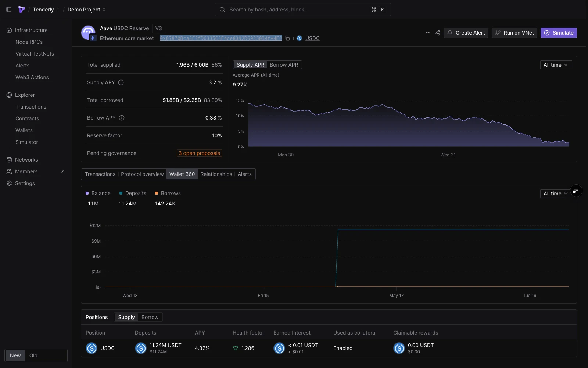This screenshot has width=588, height=368.
Task: Go to Virtual TestNets
Action: tap(35, 54)
